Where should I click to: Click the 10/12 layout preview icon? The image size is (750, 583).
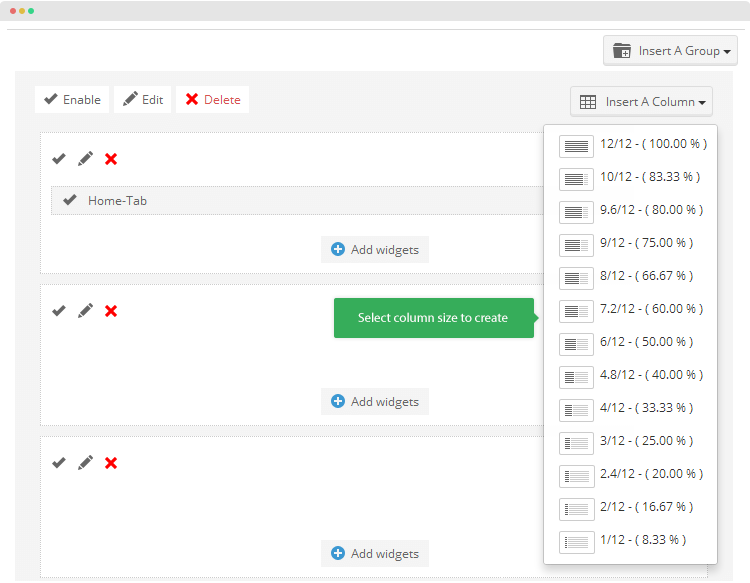click(576, 179)
